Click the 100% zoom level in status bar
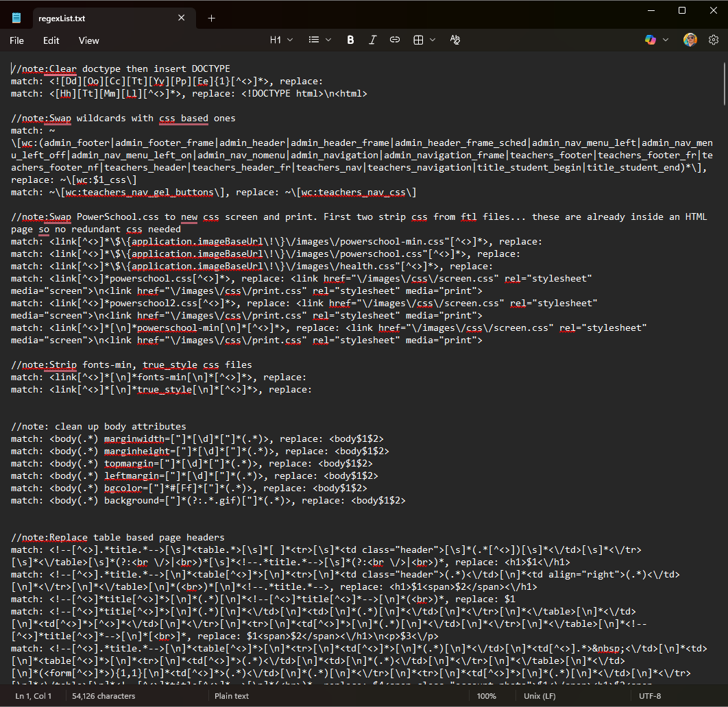This screenshot has height=707, width=728. pyautogui.click(x=486, y=696)
